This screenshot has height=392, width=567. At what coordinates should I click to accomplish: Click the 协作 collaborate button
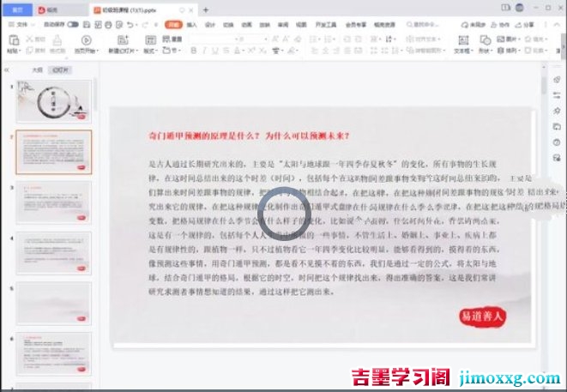tap(500, 25)
